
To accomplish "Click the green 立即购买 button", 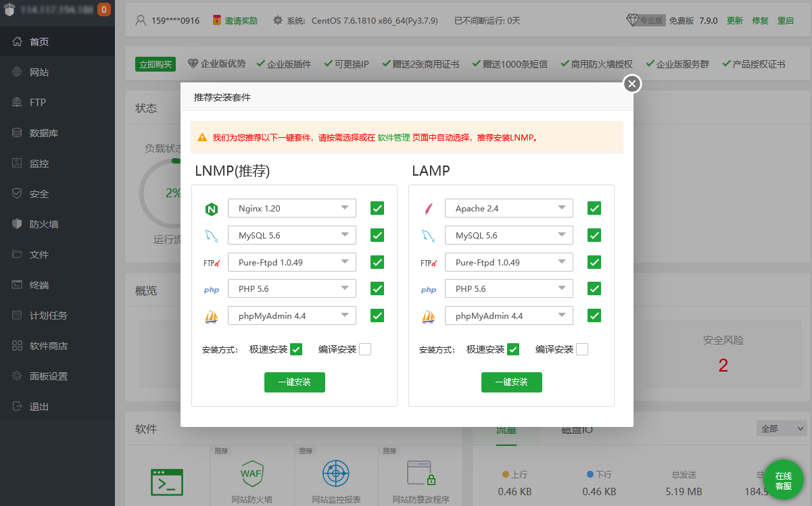I will click(156, 64).
